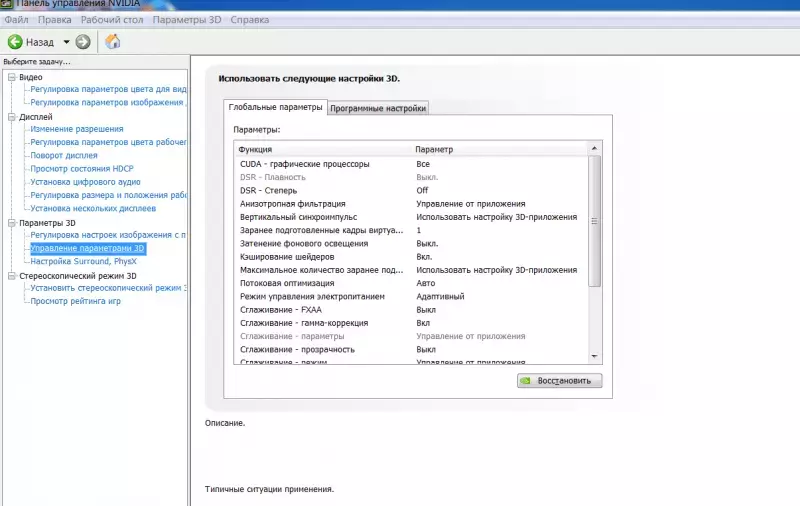The image size is (800, 506).
Task: Open Регулировка размера и положения link
Action: [x=108, y=195]
